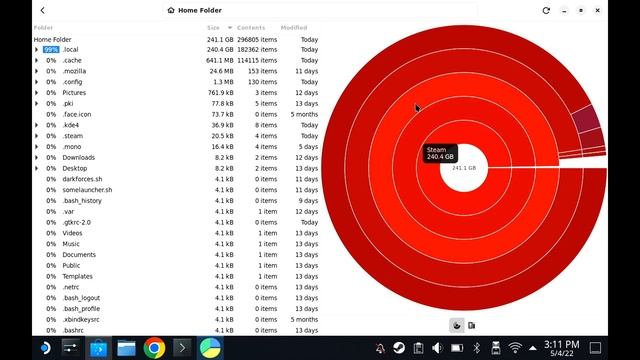640x360 pixels.
Task: Open KDE application launcher in taskbar
Action: [45, 348]
